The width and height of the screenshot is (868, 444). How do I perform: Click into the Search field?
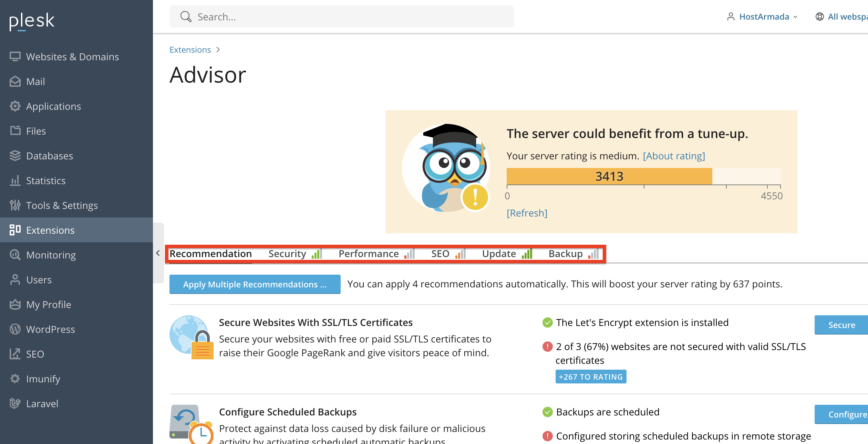[342, 17]
